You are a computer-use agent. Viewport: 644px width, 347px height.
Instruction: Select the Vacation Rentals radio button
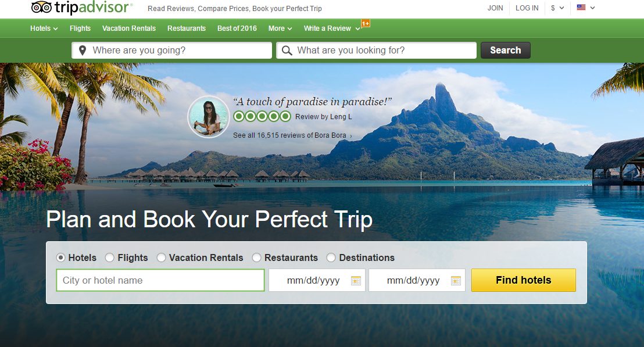point(162,257)
